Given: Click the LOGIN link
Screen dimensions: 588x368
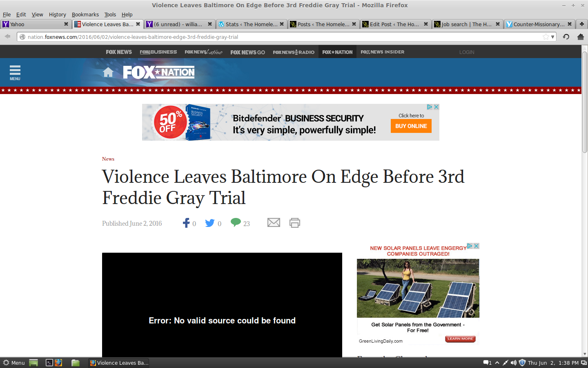Looking at the screenshot, I should [x=466, y=52].
